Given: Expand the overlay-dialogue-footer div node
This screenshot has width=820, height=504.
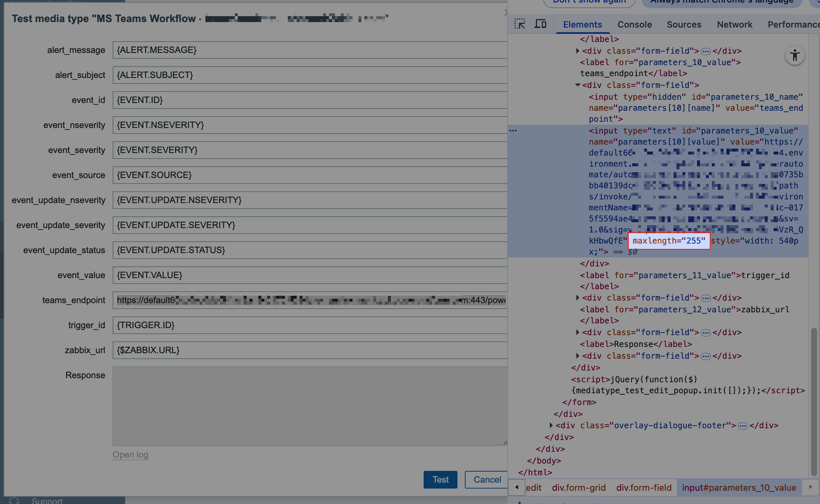Looking at the screenshot, I should tap(551, 425).
